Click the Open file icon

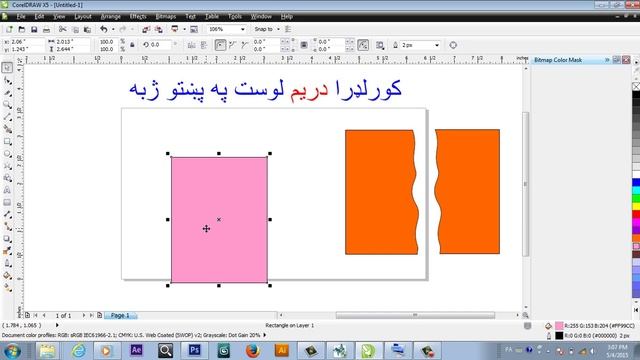pos(22,29)
